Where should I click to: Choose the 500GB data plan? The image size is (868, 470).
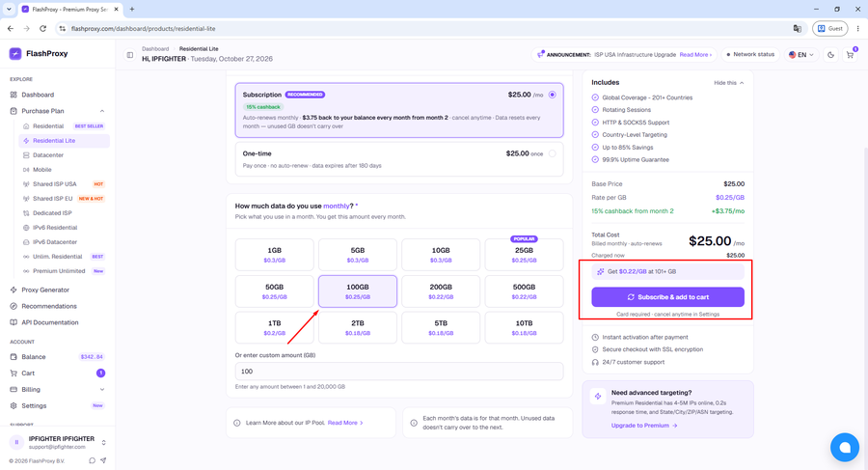(x=525, y=291)
